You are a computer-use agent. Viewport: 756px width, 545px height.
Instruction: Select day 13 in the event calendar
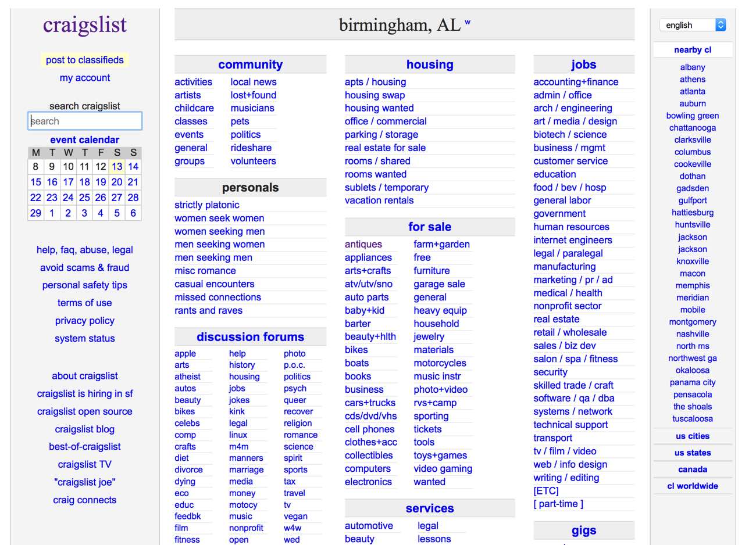pyautogui.click(x=117, y=166)
